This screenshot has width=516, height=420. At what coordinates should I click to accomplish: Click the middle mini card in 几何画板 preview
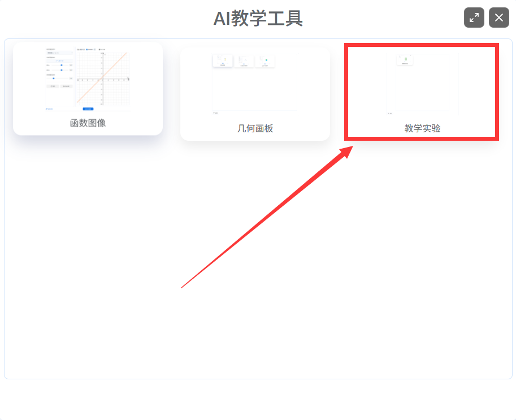[244, 61]
